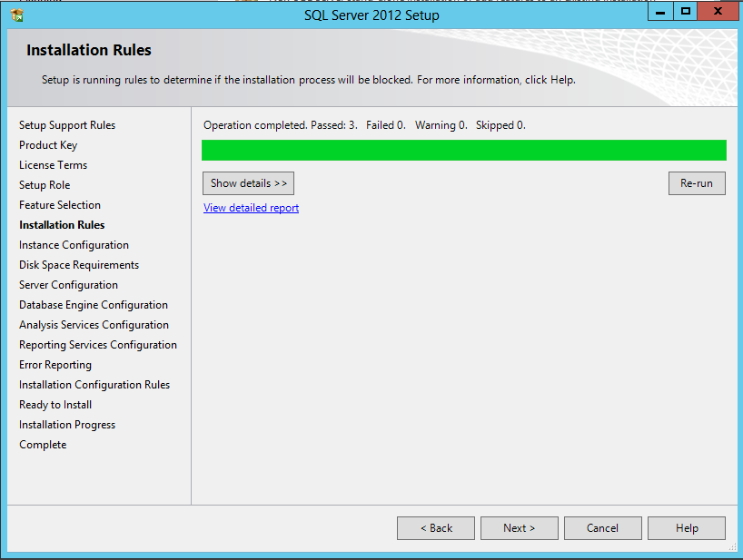Viewport: 743px width, 560px height.
Task: Click the Re-run button
Action: (697, 183)
